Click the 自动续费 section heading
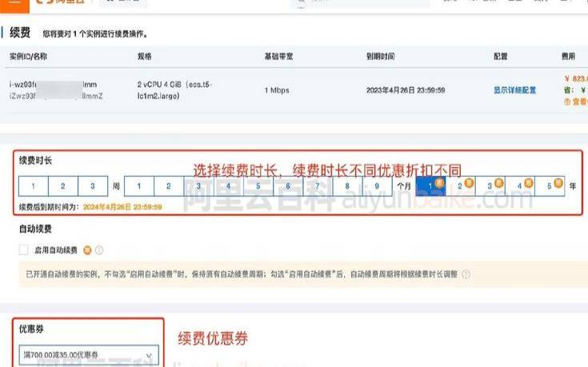Screen dimensions: 588x367 coord(35,229)
